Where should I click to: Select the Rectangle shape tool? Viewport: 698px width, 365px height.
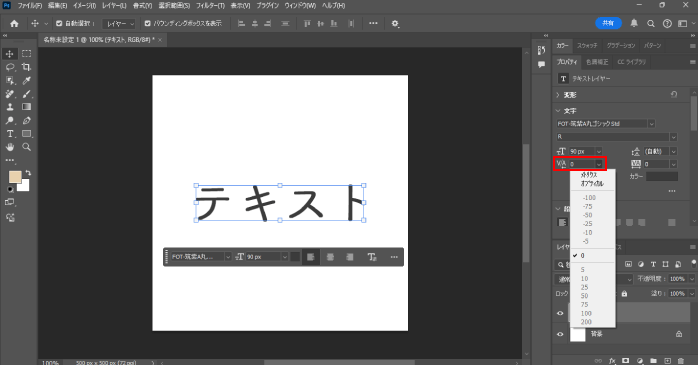(27, 134)
